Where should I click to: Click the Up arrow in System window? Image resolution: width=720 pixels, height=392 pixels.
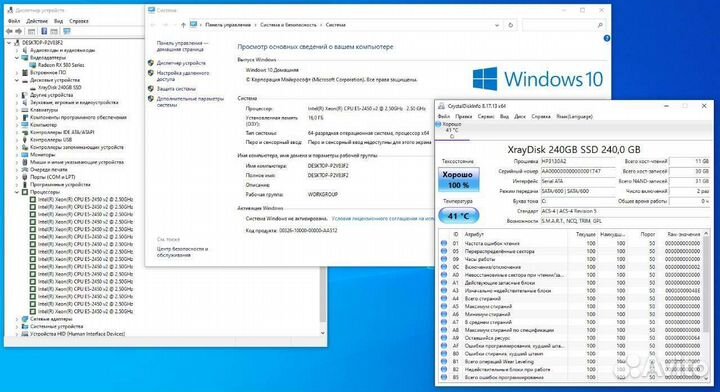(183, 25)
